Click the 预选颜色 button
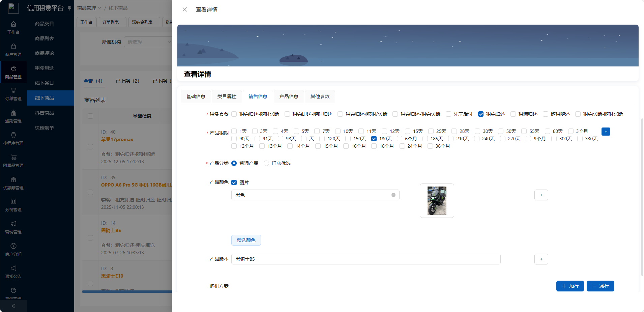This screenshot has height=312, width=644. (246, 240)
